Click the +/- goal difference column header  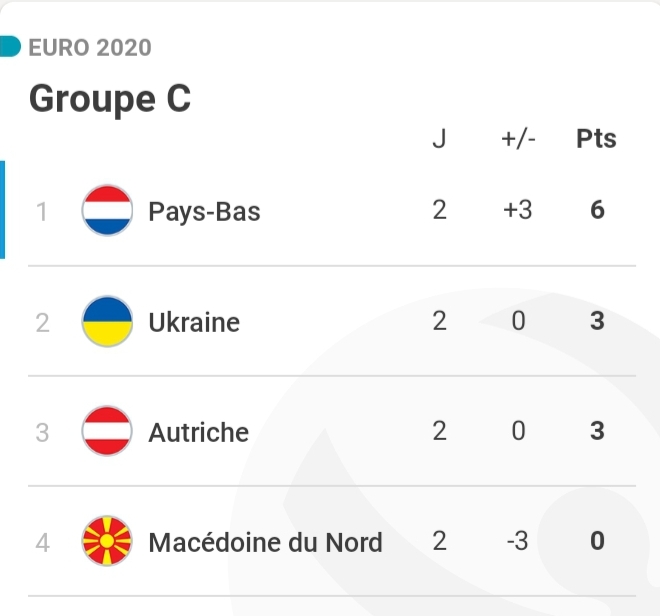518,139
